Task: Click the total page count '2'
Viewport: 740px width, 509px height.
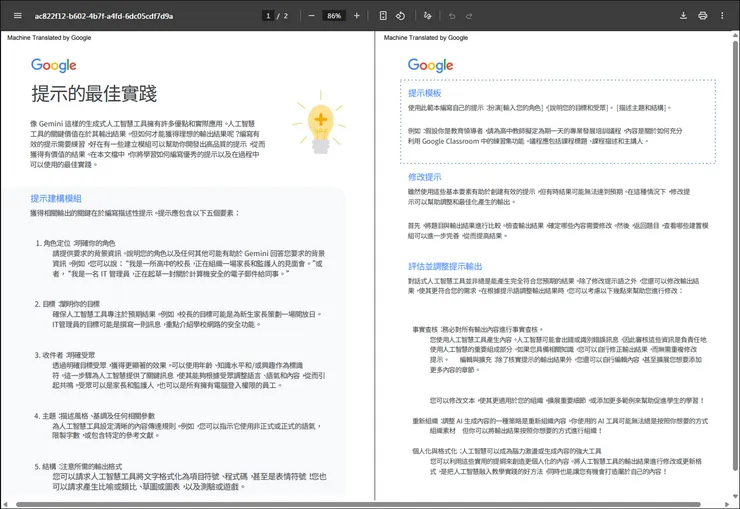Action: click(x=285, y=16)
